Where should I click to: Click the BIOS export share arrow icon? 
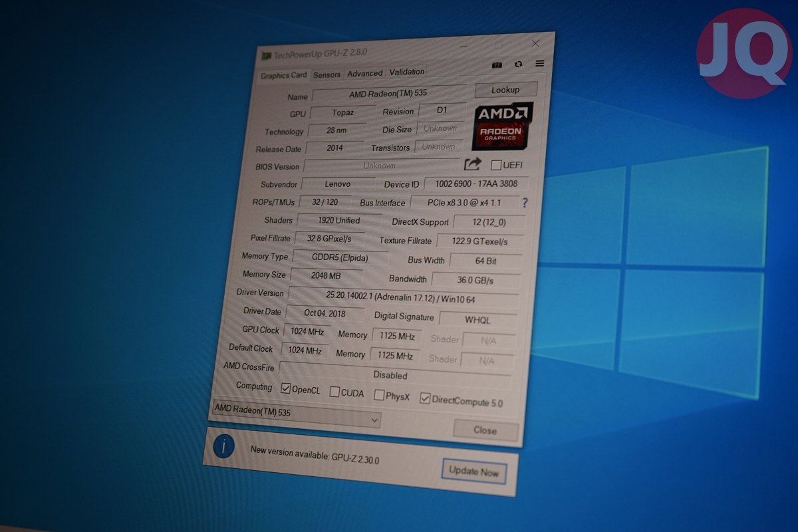click(472, 164)
